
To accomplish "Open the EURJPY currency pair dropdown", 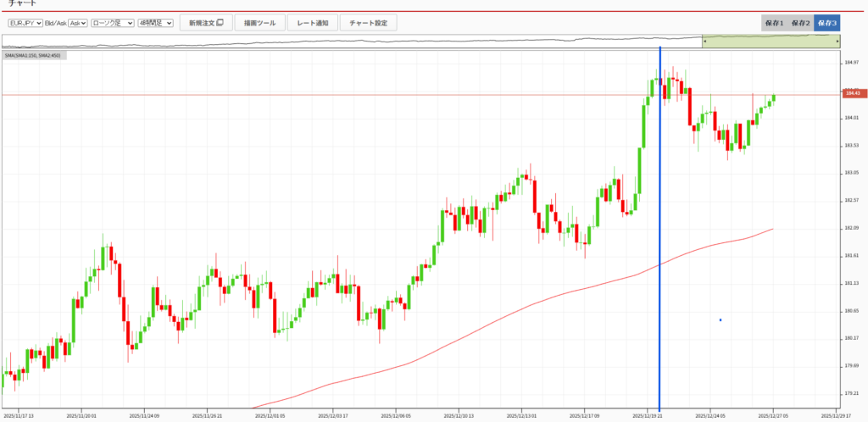I will click(25, 23).
